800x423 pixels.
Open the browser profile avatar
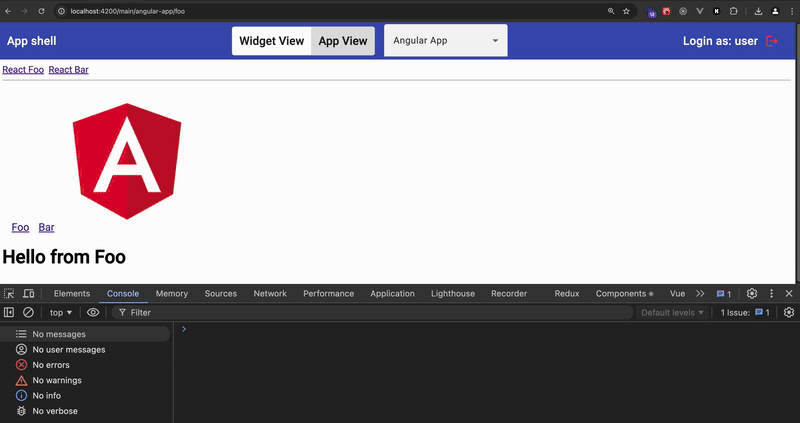click(775, 11)
